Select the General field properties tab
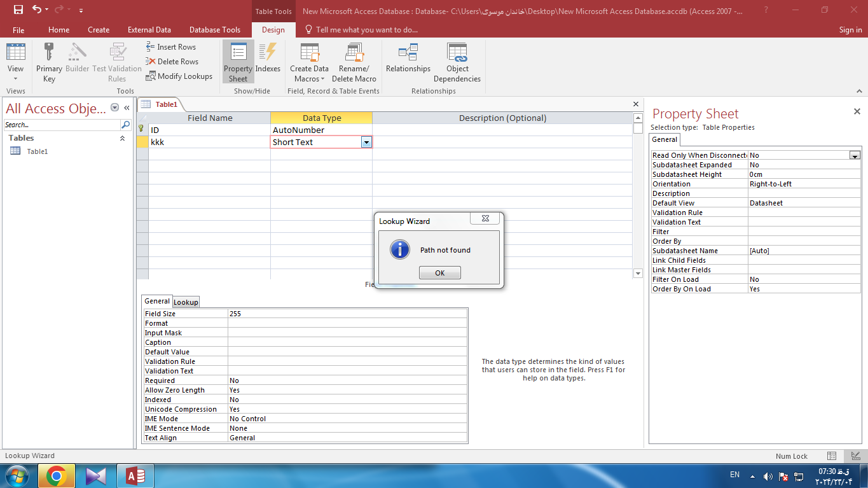The image size is (868, 488). [x=157, y=302]
